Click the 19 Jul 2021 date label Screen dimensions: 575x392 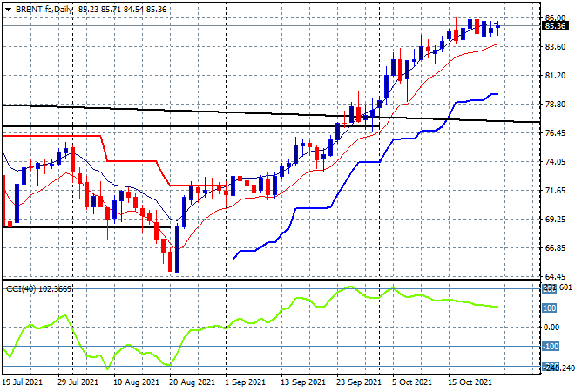tap(23, 382)
